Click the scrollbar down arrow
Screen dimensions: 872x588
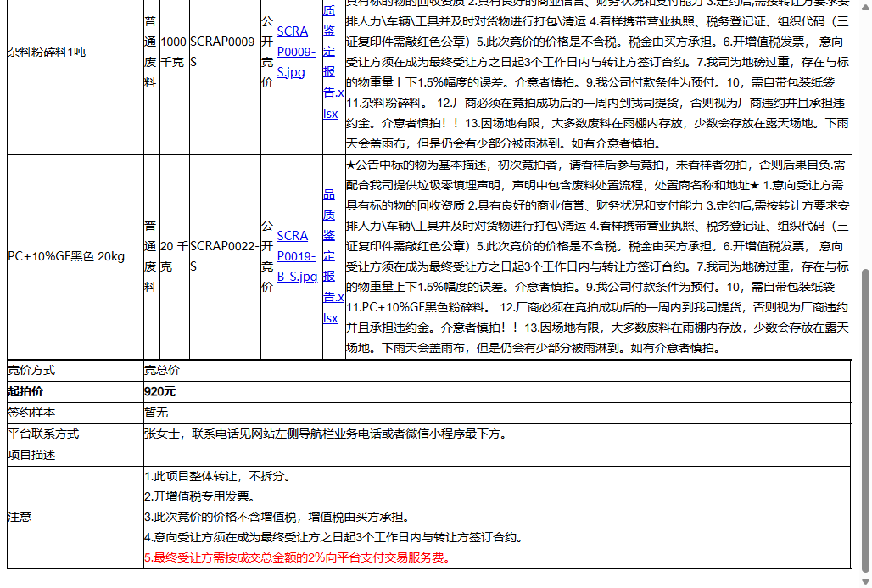[x=865, y=581]
